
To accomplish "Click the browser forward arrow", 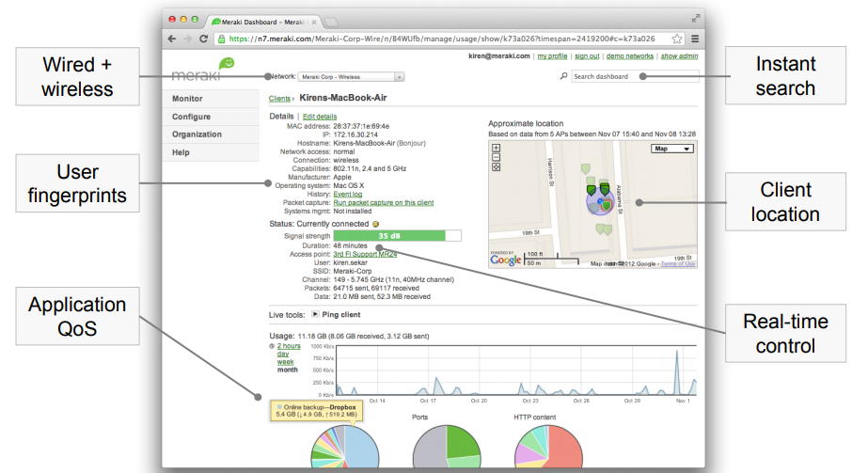I will [188, 39].
